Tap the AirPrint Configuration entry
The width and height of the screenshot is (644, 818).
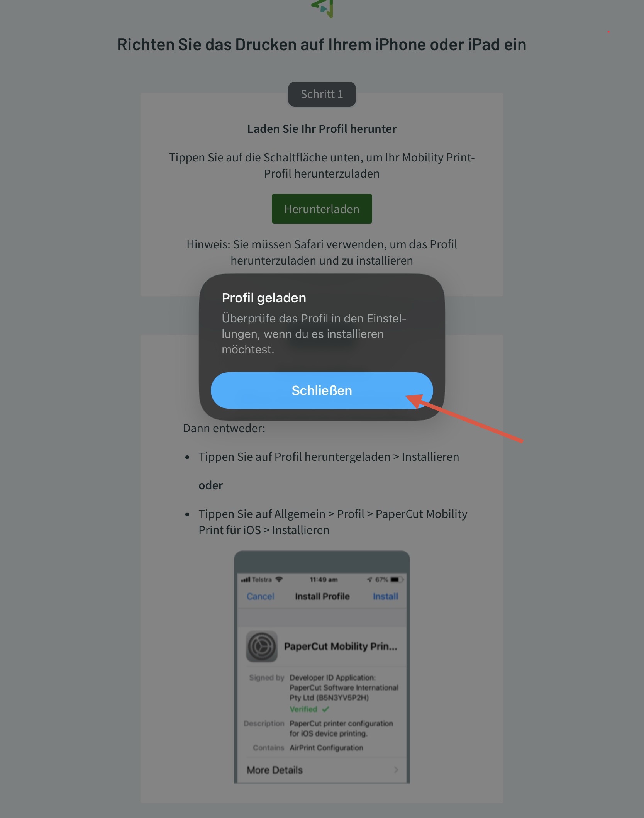(326, 748)
